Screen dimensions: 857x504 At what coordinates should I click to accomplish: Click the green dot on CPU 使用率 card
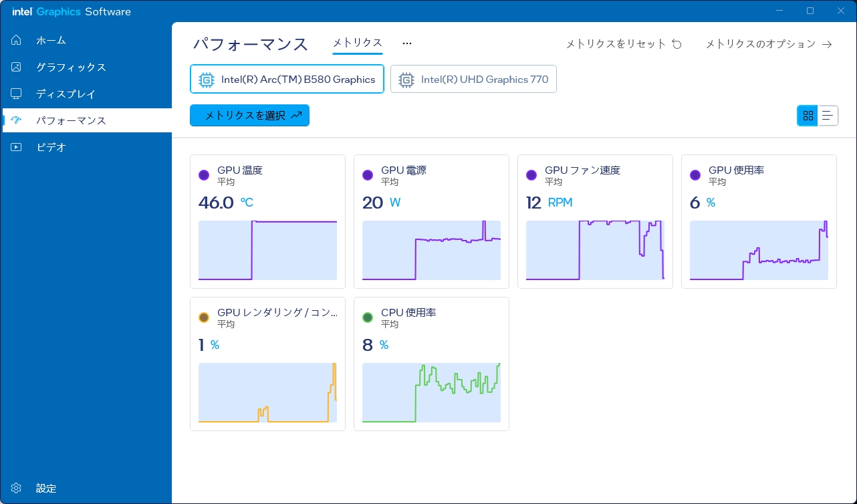(368, 318)
